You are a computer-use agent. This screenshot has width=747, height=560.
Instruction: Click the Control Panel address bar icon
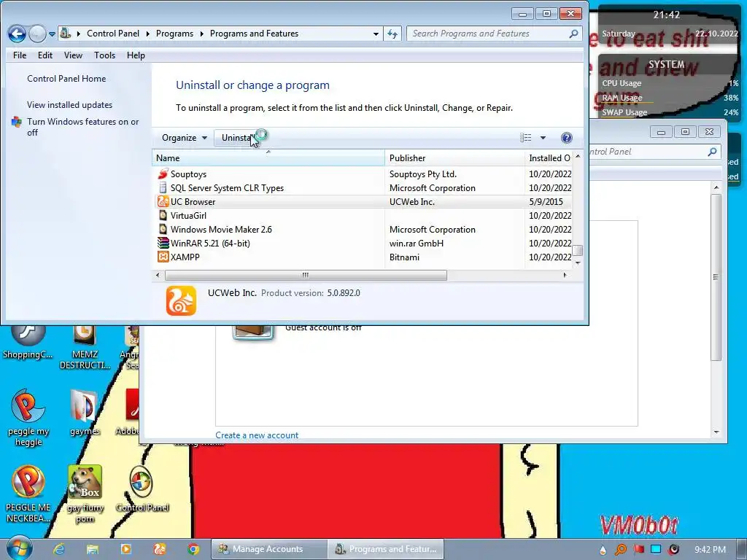tap(65, 34)
